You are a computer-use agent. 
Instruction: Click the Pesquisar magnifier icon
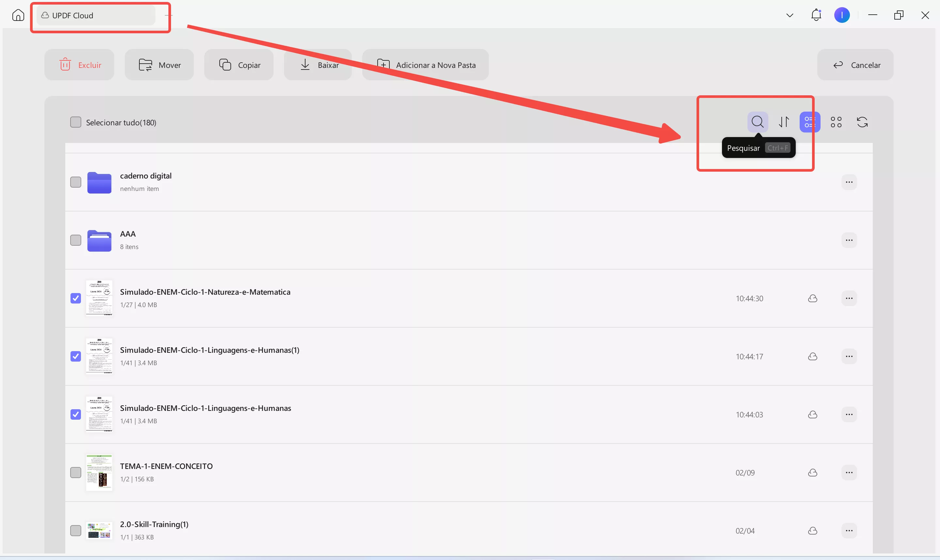tap(757, 122)
